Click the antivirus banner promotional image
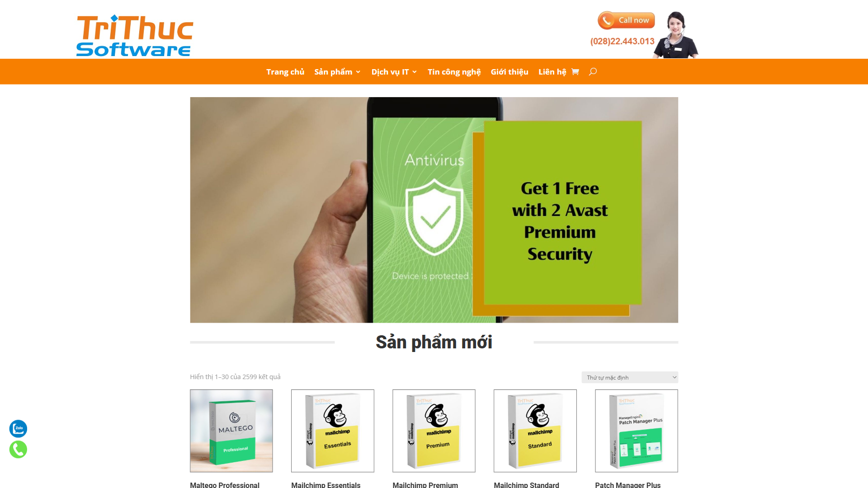This screenshot has width=868, height=488. click(x=434, y=209)
